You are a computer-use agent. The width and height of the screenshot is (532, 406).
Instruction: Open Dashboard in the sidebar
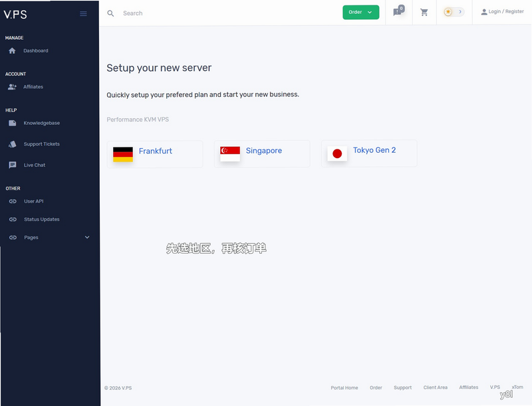[36, 51]
